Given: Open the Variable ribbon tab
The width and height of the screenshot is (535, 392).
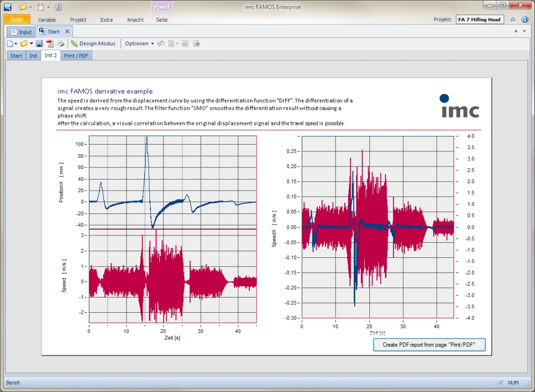Looking at the screenshot, I should click(46, 20).
